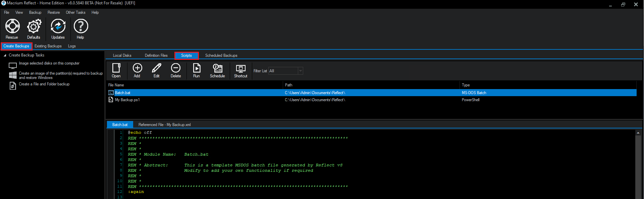Click the Open script toolbar icon

click(x=116, y=71)
